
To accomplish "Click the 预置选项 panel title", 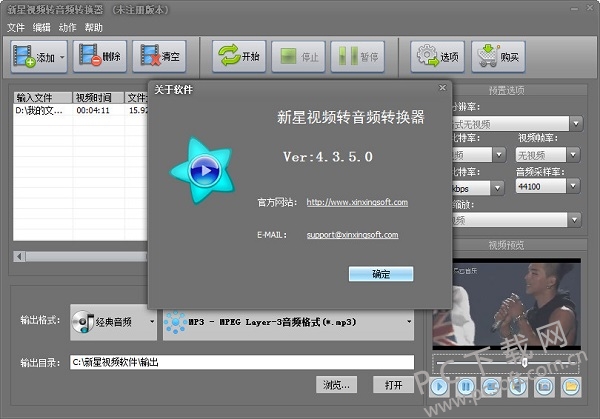I will (507, 91).
